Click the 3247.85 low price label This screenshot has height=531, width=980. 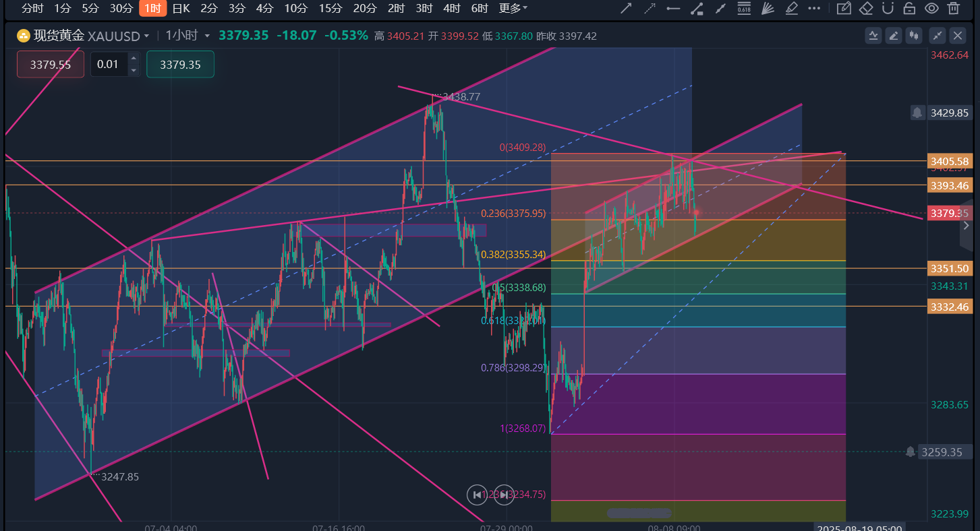(x=119, y=476)
